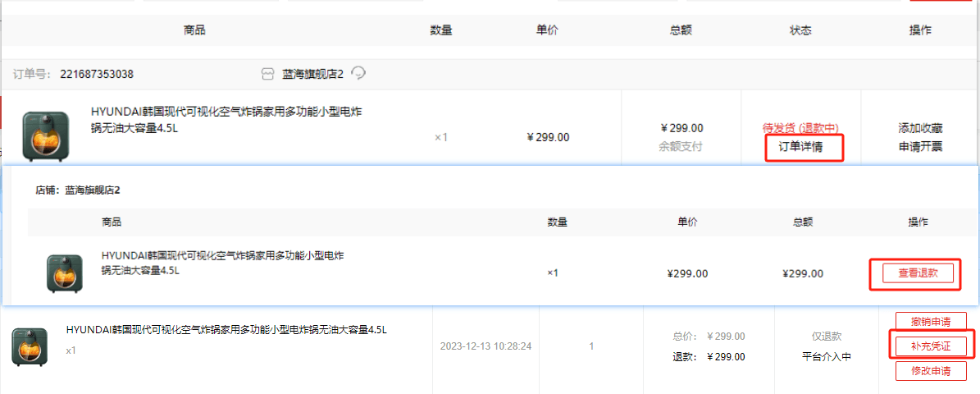Select order number 221687353038
This screenshot has width=980, height=394.
point(96,75)
